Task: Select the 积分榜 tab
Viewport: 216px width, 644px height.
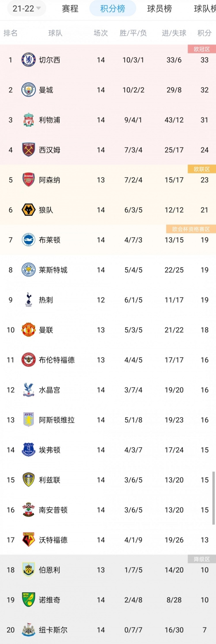Action: point(113,8)
